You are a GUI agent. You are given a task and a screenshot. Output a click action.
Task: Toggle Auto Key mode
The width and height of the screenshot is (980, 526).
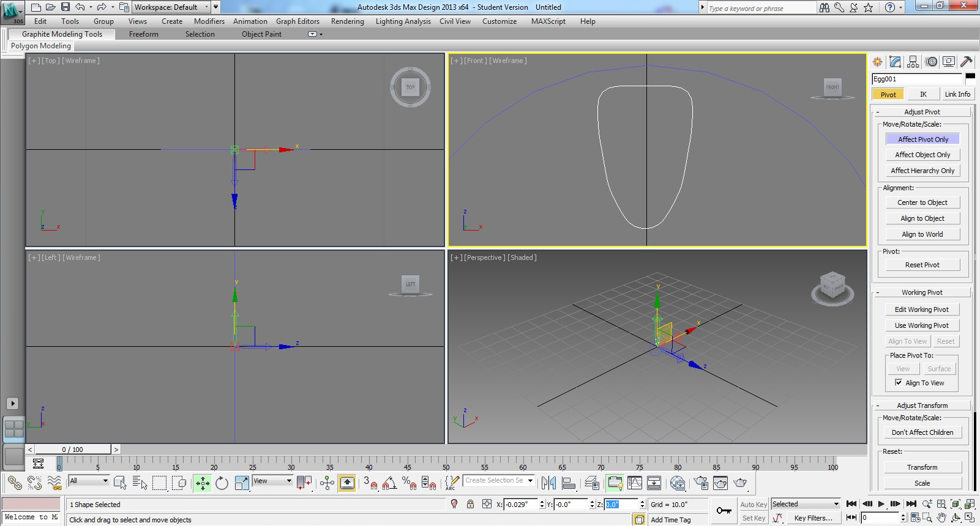point(753,505)
